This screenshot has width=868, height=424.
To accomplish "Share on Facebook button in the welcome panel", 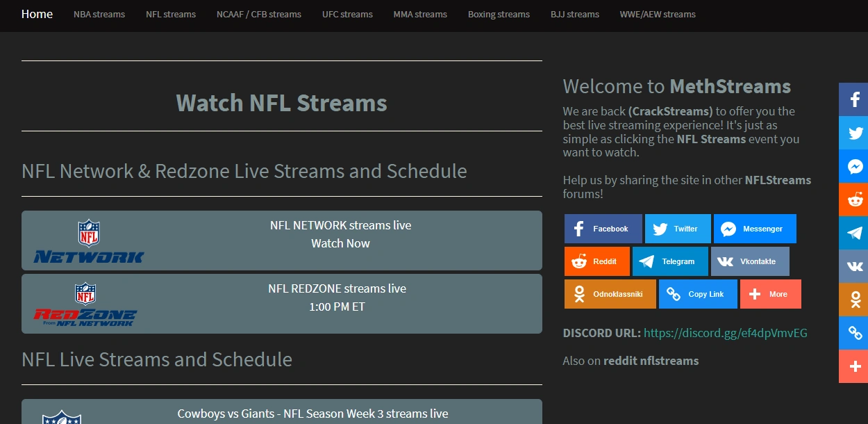I will pyautogui.click(x=603, y=229).
